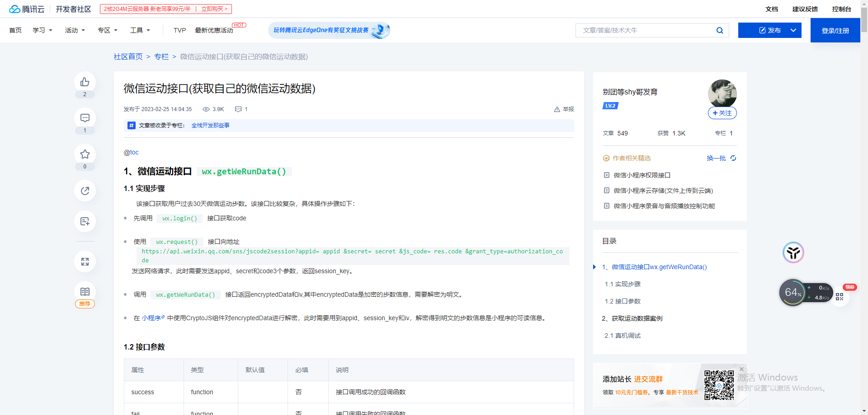Expand the 活动 dropdown menu
Viewport: 868px width, 415px height.
[x=75, y=30]
